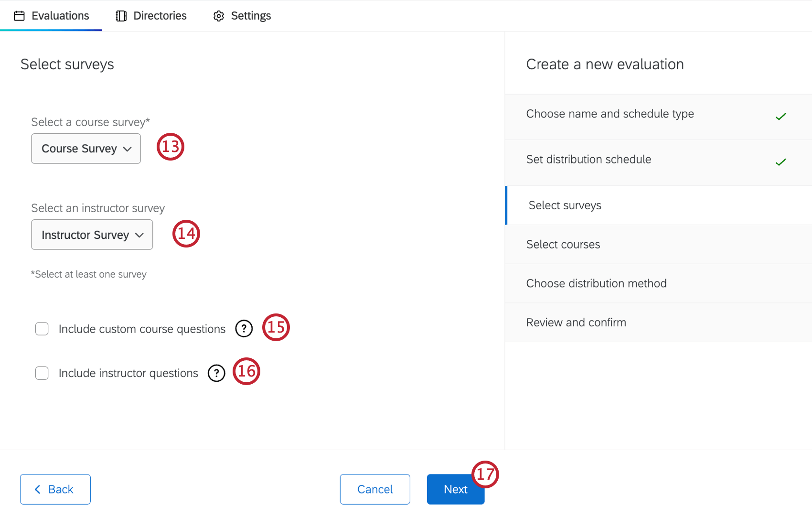Click the Evaluations calendar icon
The width and height of the screenshot is (812, 517).
[x=20, y=15]
